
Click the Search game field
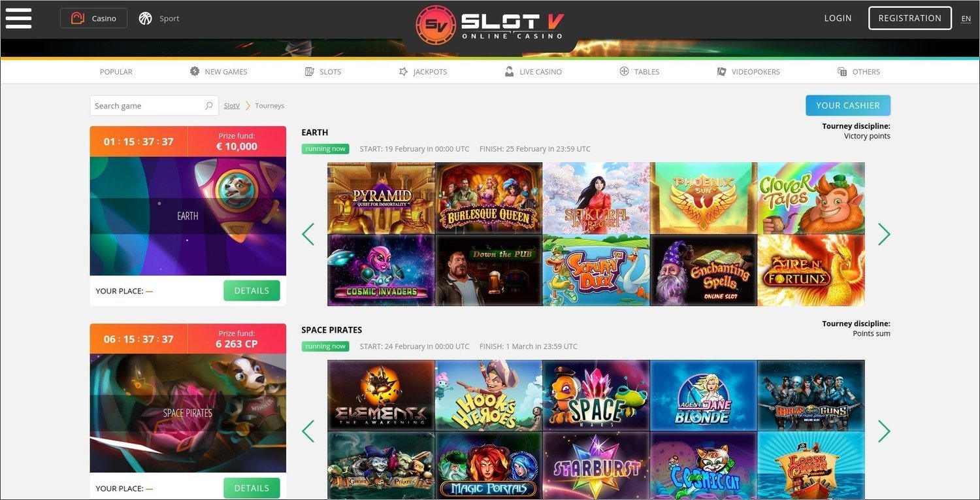(x=154, y=106)
